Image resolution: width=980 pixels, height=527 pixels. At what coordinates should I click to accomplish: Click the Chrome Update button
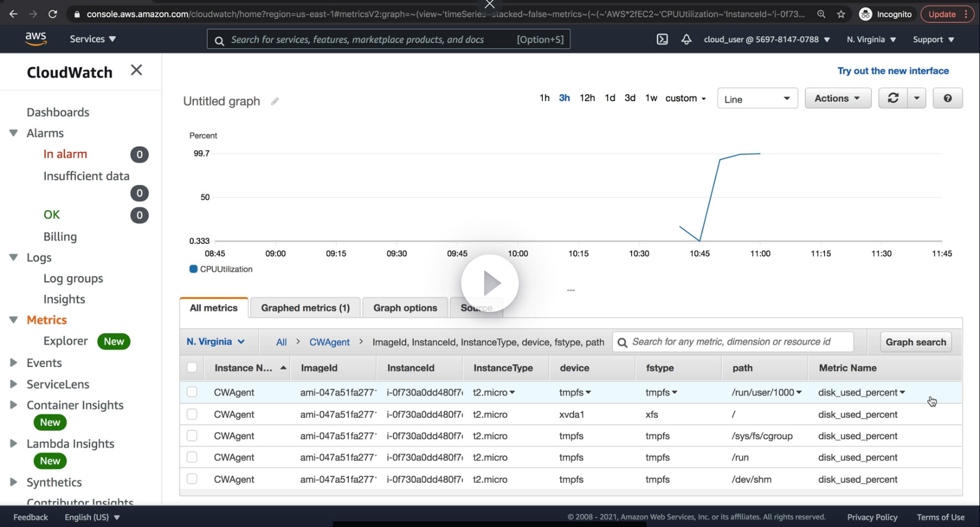[947, 14]
